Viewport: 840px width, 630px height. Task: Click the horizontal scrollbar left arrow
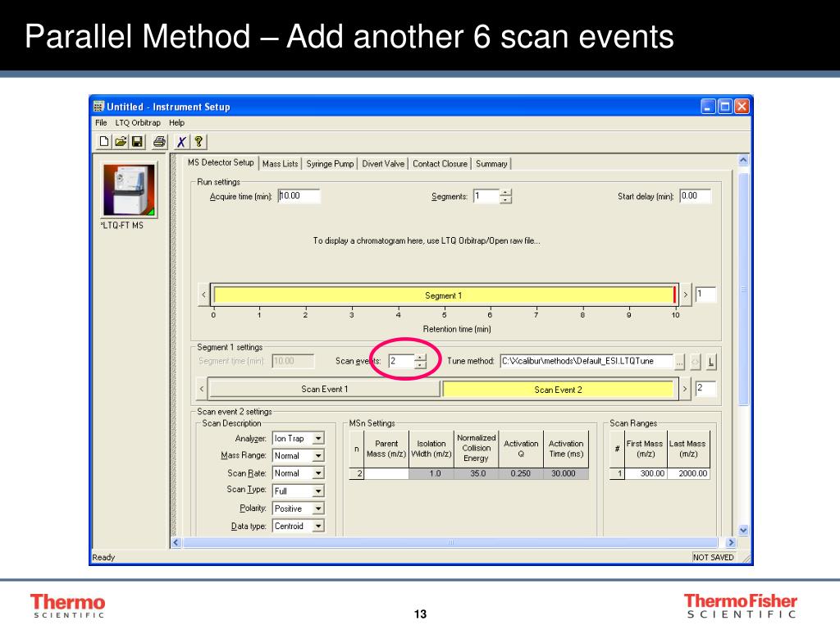click(x=176, y=543)
